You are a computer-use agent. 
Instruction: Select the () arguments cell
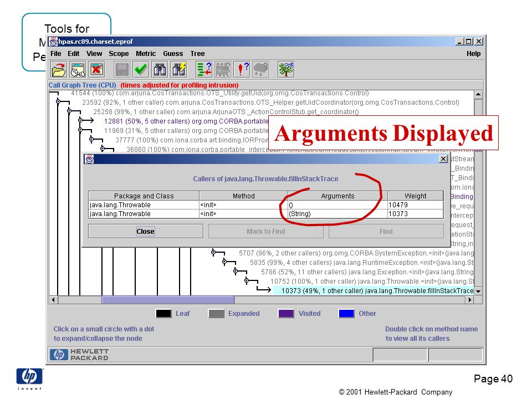click(337, 205)
